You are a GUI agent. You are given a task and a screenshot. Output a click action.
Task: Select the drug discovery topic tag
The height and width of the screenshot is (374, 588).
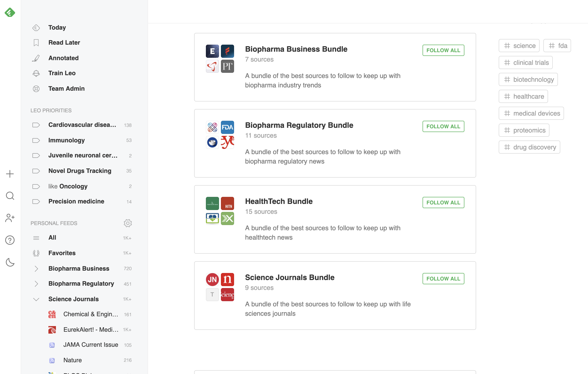529,147
